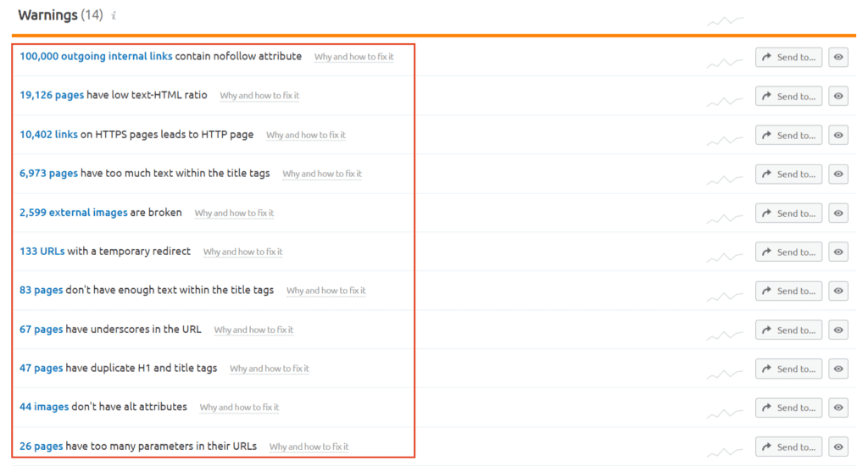The width and height of the screenshot is (868, 466).
Task: Open the 83 pages link
Action: [x=41, y=290]
